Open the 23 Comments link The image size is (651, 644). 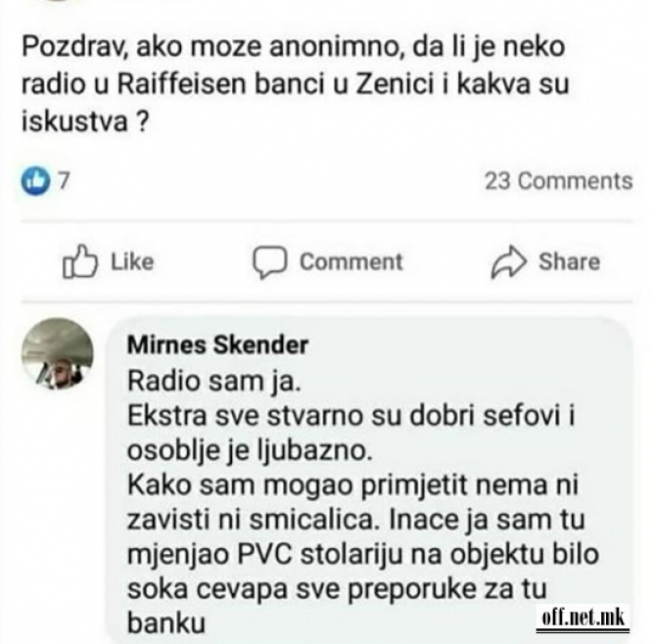[x=559, y=181]
